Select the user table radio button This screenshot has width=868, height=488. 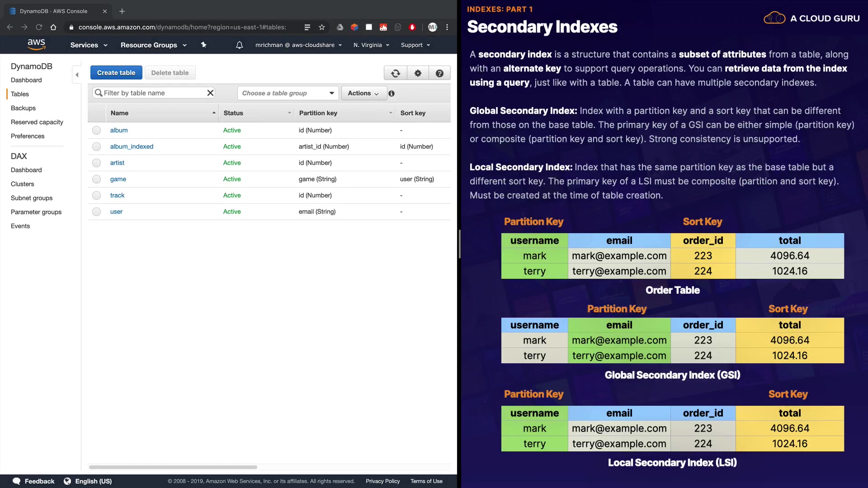coord(96,212)
